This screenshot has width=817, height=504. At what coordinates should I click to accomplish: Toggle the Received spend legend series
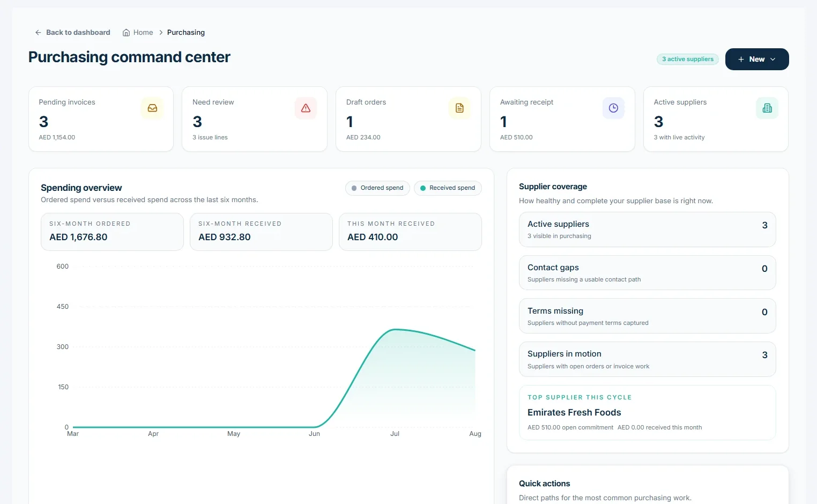pyautogui.click(x=448, y=188)
